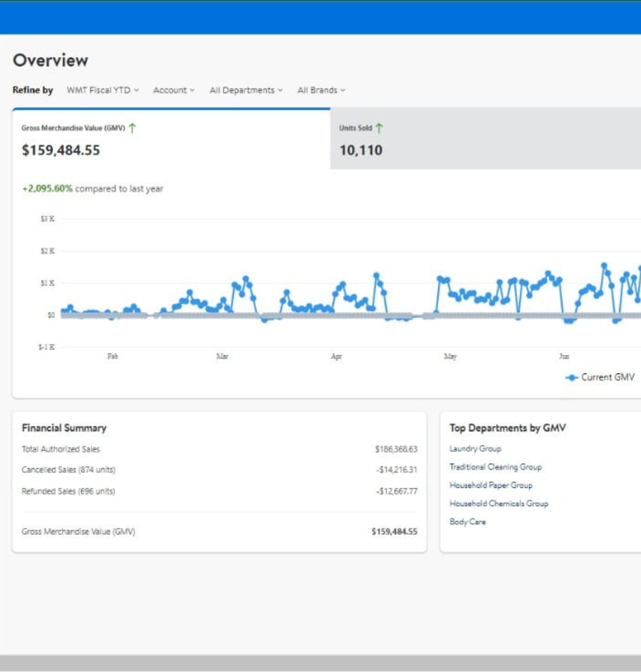Open the All Departments dropdown
The image size is (641, 672).
coord(246,90)
